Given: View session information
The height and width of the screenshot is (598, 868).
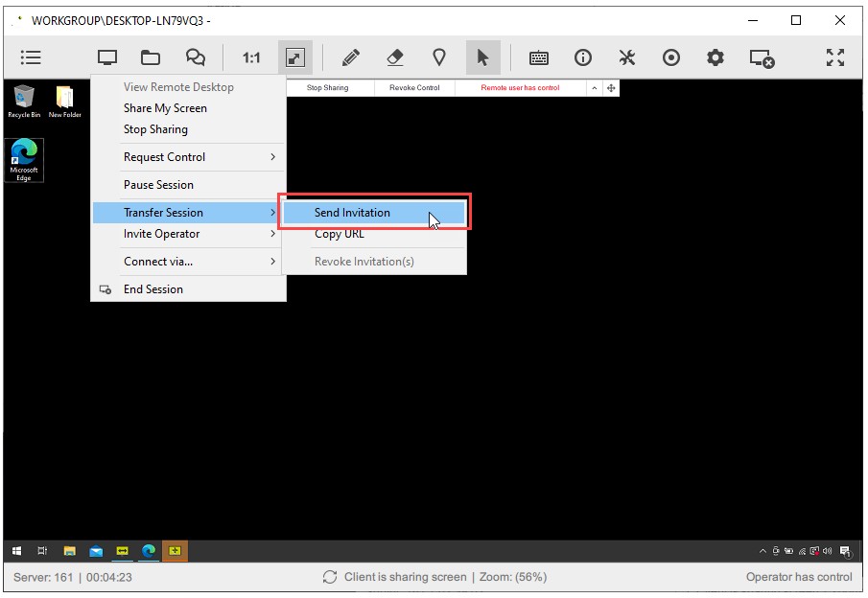Looking at the screenshot, I should pos(583,57).
